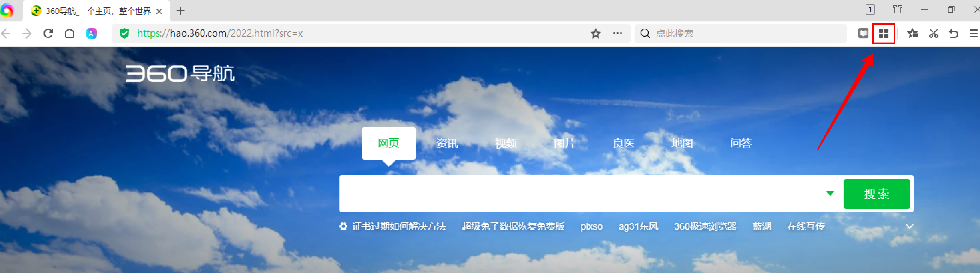Switch to the 问答 search tab
Viewport: 980px width, 273px height.
click(741, 143)
